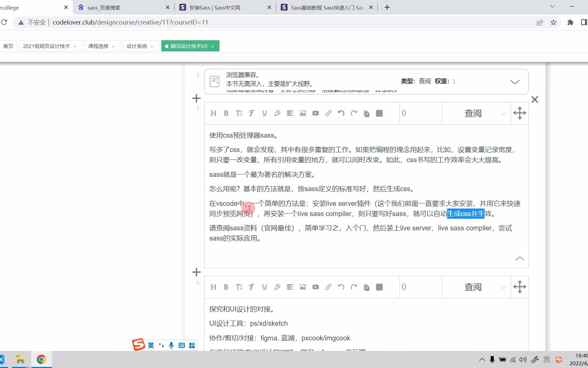Apply heading format in block 6 toolbar
This screenshot has width=588, height=368.
click(213, 287)
